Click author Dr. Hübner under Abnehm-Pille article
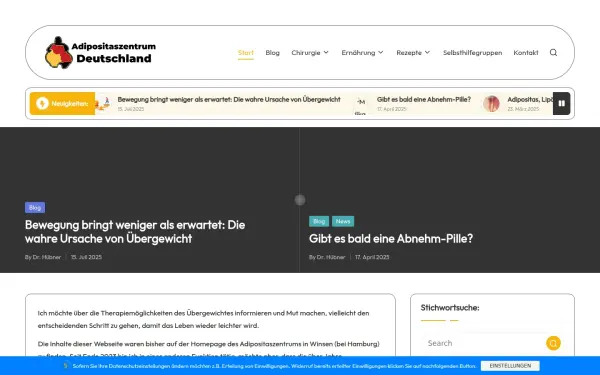The width and height of the screenshot is (600, 375). [331, 257]
